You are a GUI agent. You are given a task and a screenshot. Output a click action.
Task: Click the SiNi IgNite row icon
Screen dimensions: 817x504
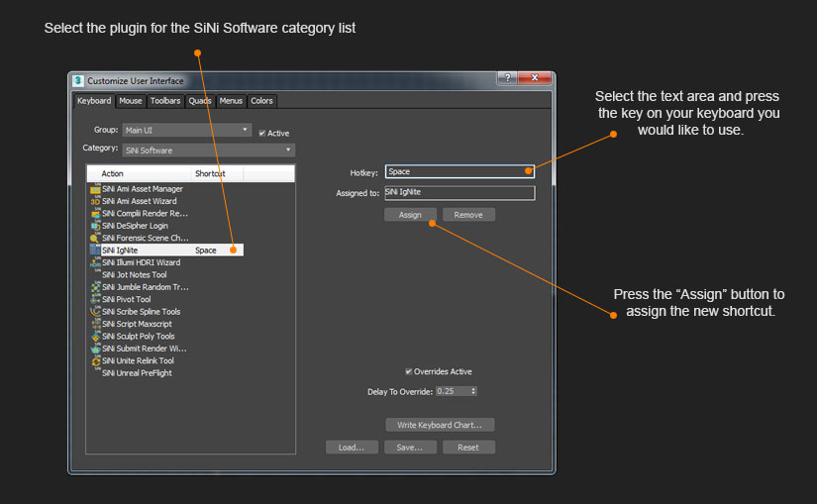95,251
